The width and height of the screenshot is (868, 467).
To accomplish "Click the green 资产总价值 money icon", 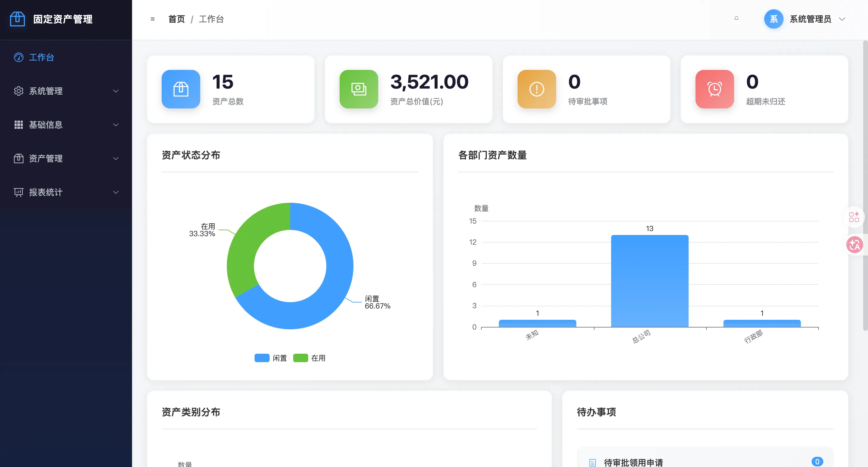I will coord(359,89).
